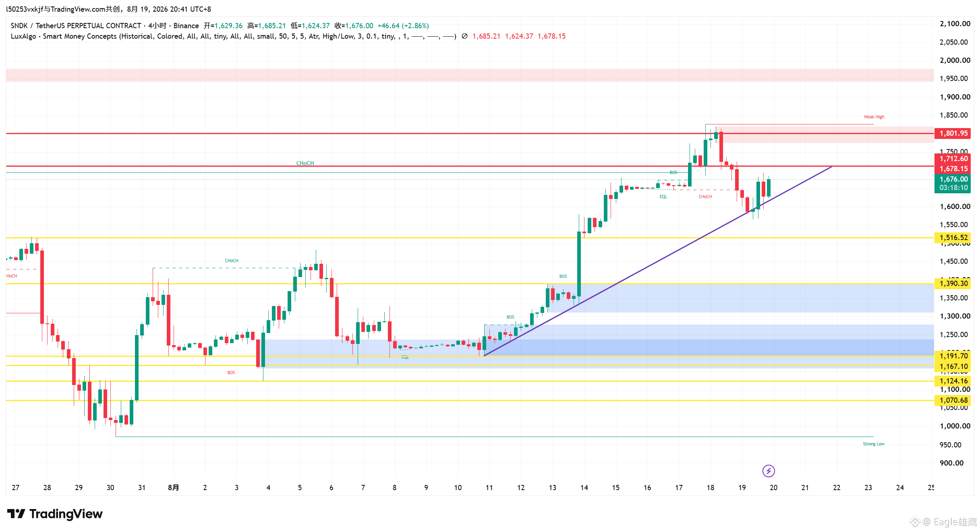Click the red BOS label
The height and width of the screenshot is (532, 980).
(231, 373)
